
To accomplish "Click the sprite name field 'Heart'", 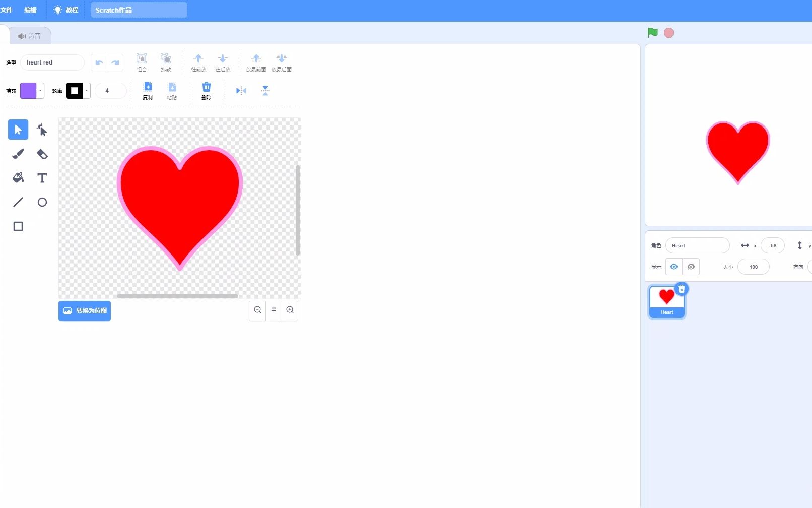I will pyautogui.click(x=698, y=245).
